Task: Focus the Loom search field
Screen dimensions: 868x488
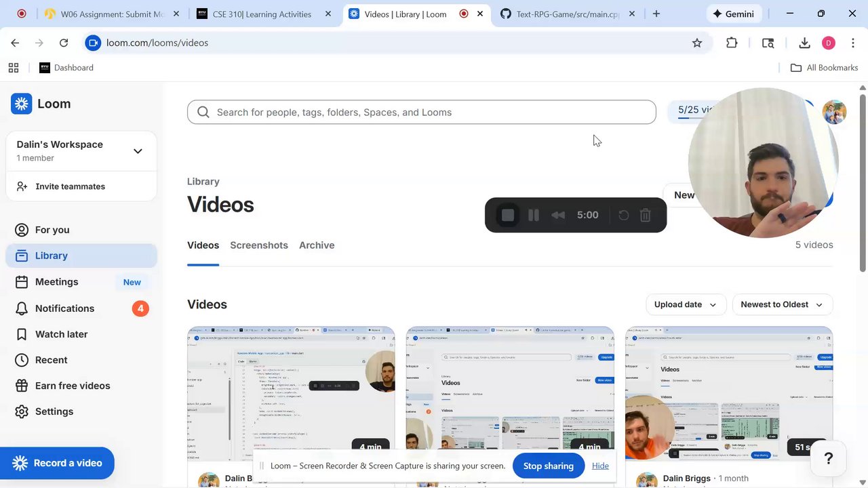Action: 421,113
